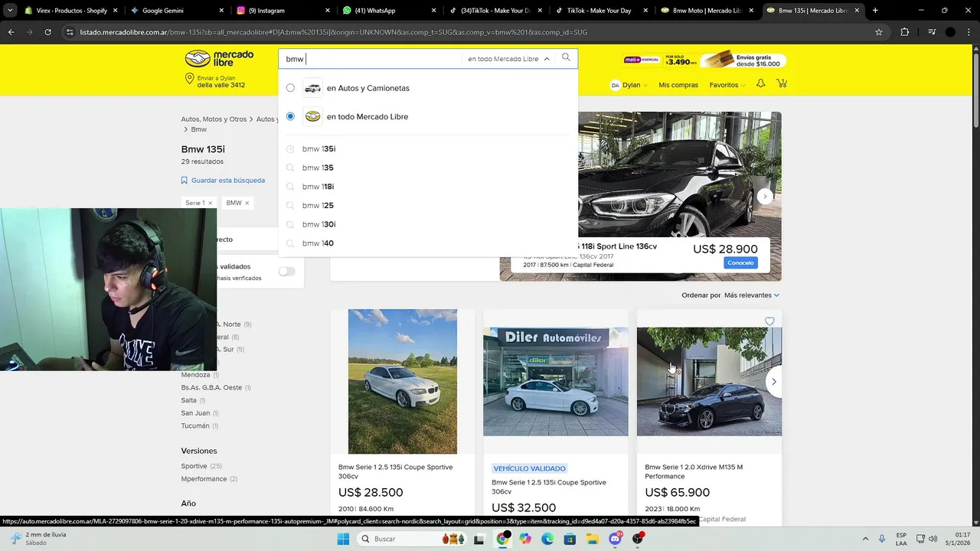This screenshot has width=980, height=551.
Task: Click the Conocelo button on banner
Action: pos(740,262)
